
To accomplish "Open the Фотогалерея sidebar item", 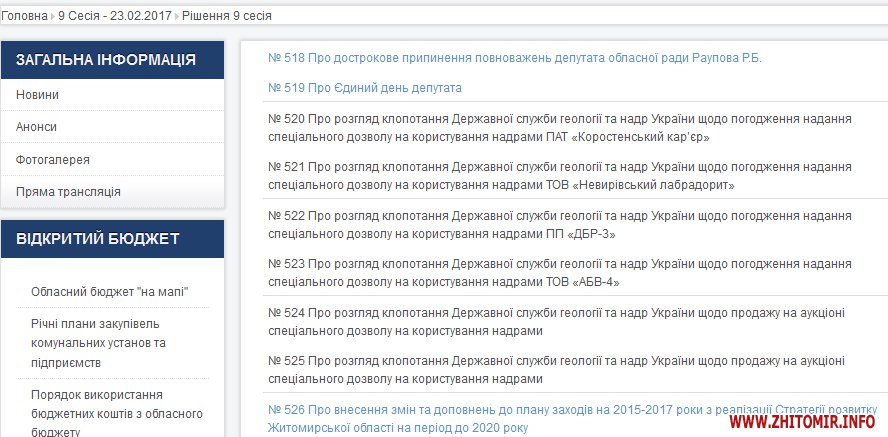I will 52,159.
